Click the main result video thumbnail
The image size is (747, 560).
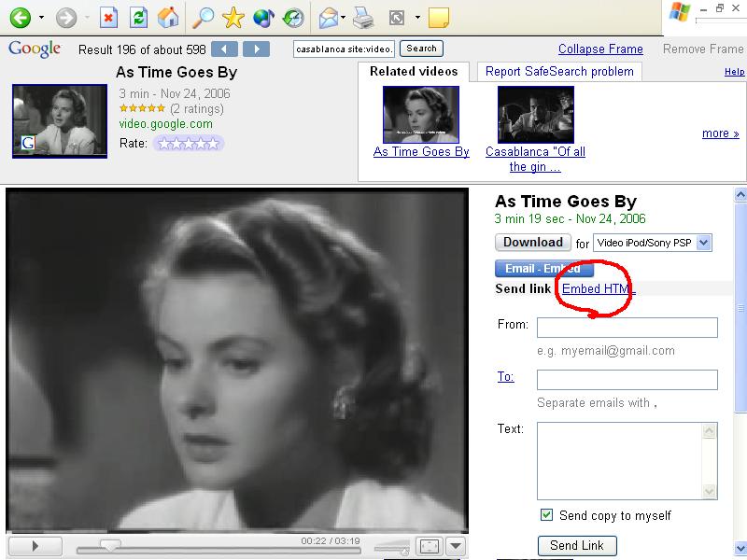coord(60,121)
